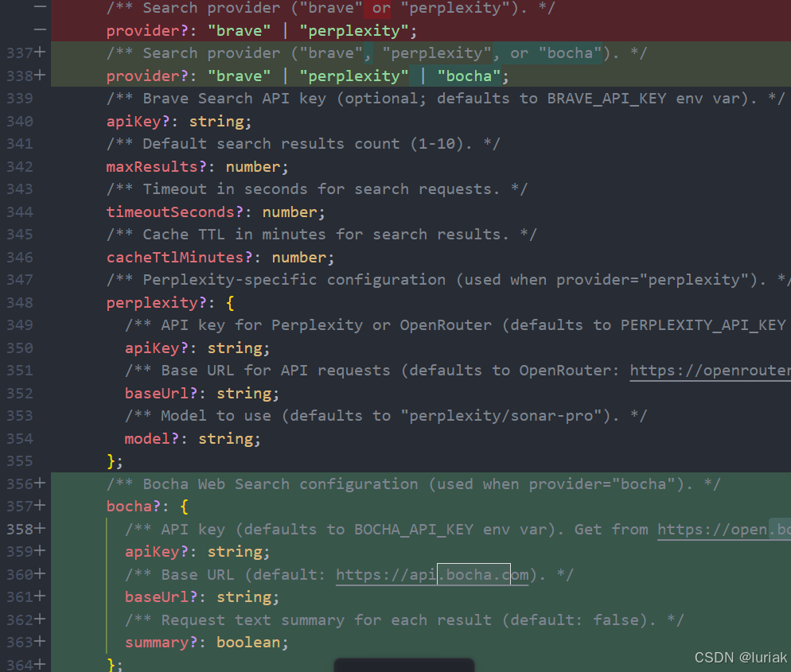Click closing brace on line 355
791x672 pixels.
coord(111,461)
